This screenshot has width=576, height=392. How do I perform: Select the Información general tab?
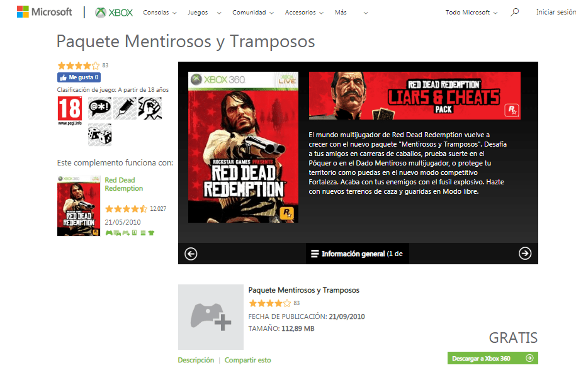click(358, 254)
